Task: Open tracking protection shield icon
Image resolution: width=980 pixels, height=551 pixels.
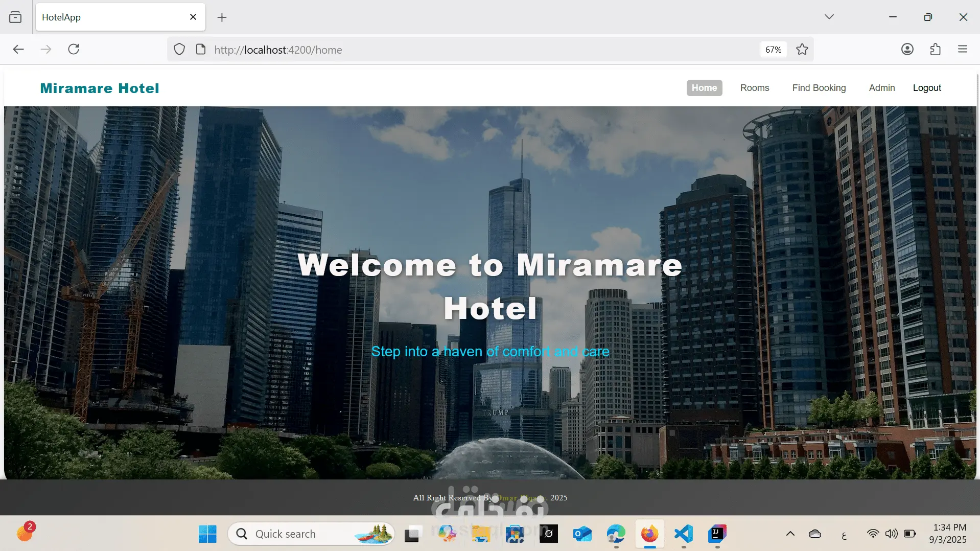Action: [x=179, y=50]
